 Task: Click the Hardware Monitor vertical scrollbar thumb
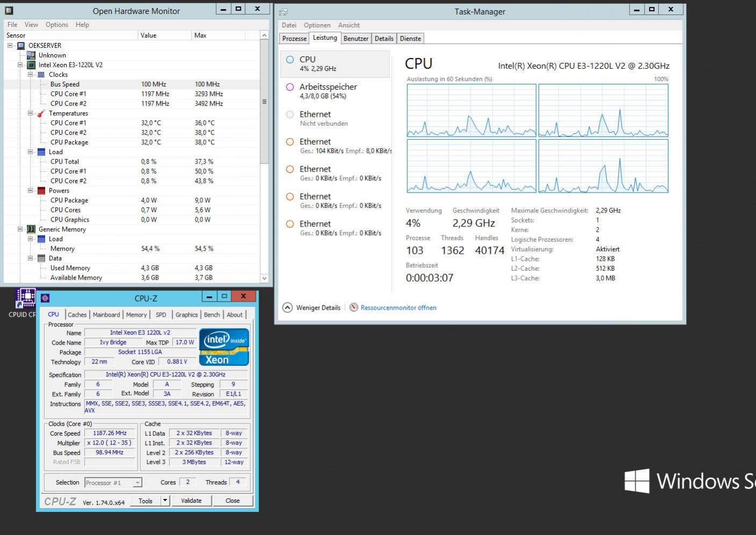click(x=264, y=102)
